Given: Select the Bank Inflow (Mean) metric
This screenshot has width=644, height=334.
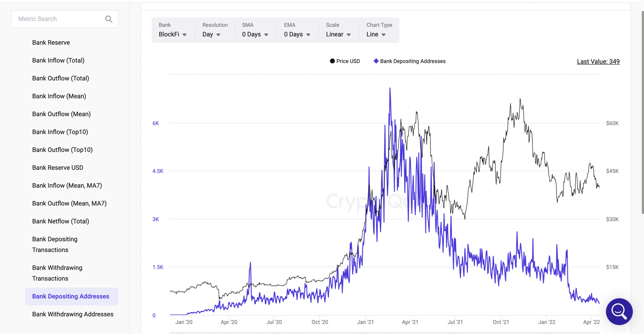Looking at the screenshot, I should click(x=59, y=96).
